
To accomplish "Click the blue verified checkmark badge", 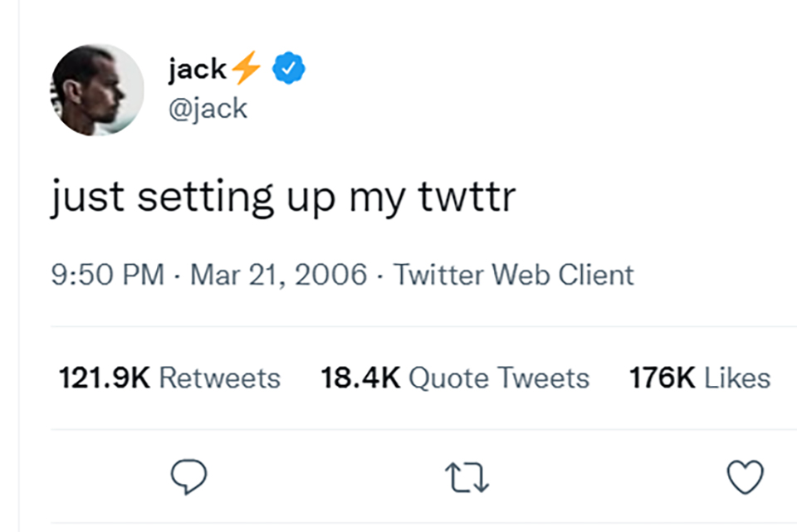I will tap(290, 71).
